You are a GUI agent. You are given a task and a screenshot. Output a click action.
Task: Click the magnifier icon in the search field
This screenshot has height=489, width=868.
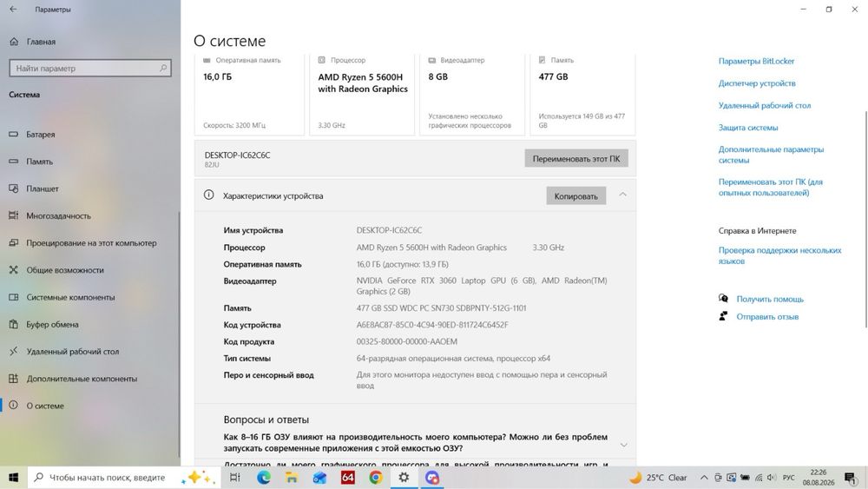pos(163,68)
